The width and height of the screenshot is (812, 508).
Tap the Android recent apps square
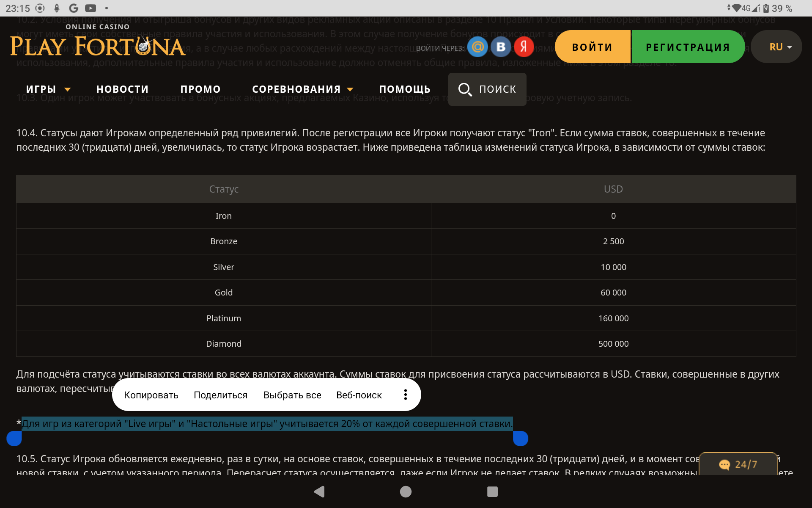[492, 491]
